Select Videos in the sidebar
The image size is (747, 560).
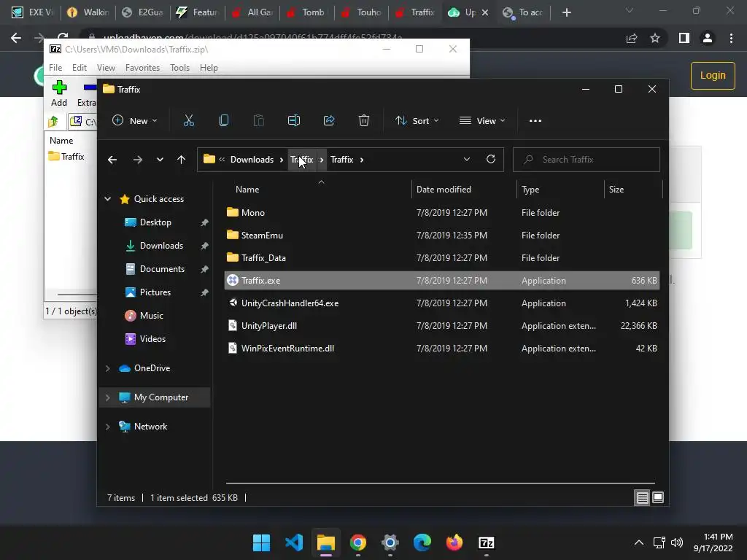coord(152,339)
